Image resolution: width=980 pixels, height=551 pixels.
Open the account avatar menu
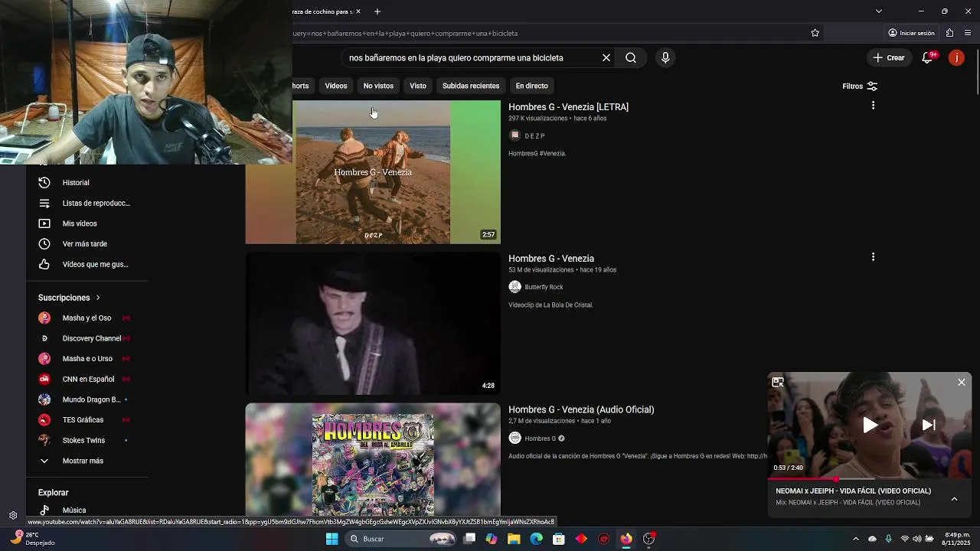[x=956, y=57]
